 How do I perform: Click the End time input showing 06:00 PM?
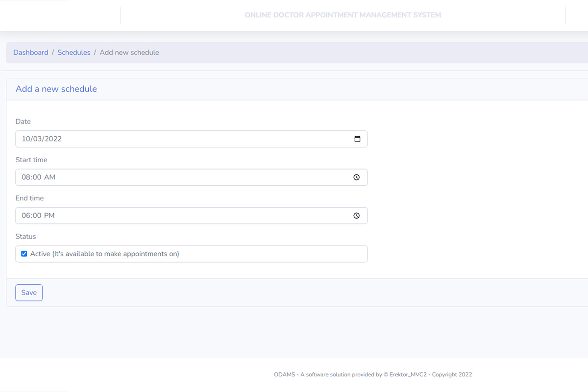click(x=192, y=216)
